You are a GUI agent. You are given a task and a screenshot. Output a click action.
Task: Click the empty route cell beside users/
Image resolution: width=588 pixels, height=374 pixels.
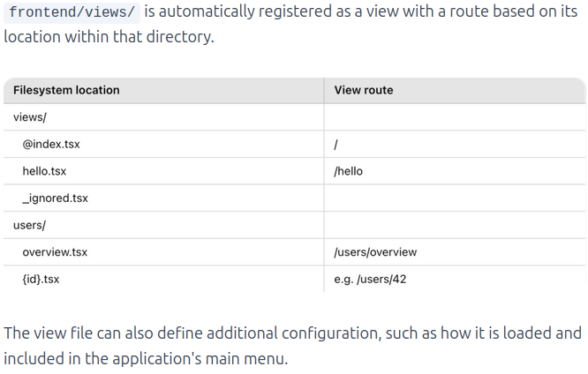coord(455,225)
